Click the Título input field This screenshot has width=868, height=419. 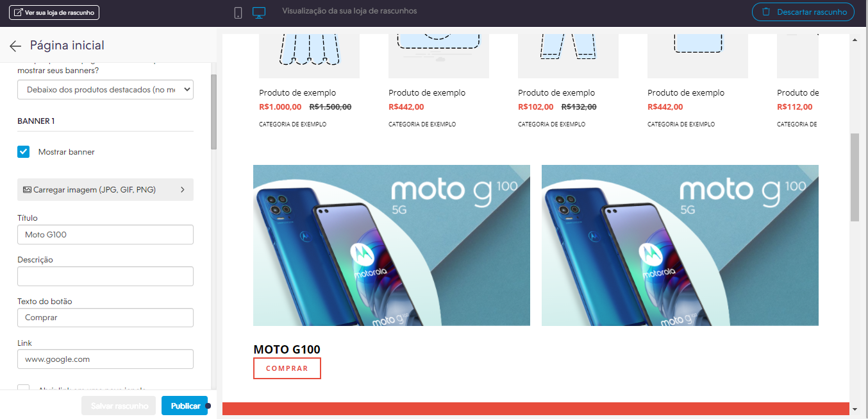(105, 235)
